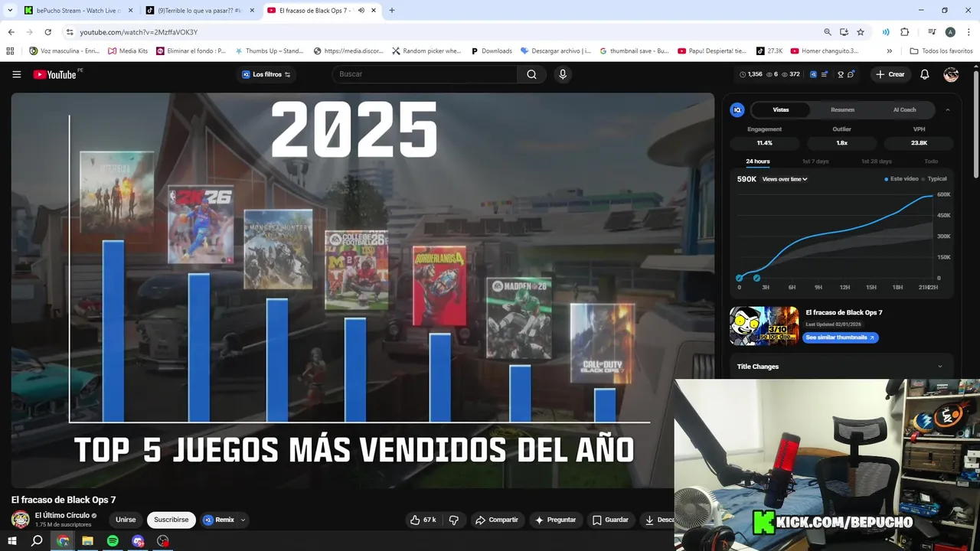Open the Los filtros dropdown
Viewport: 980px width, 551px height.
[266, 74]
